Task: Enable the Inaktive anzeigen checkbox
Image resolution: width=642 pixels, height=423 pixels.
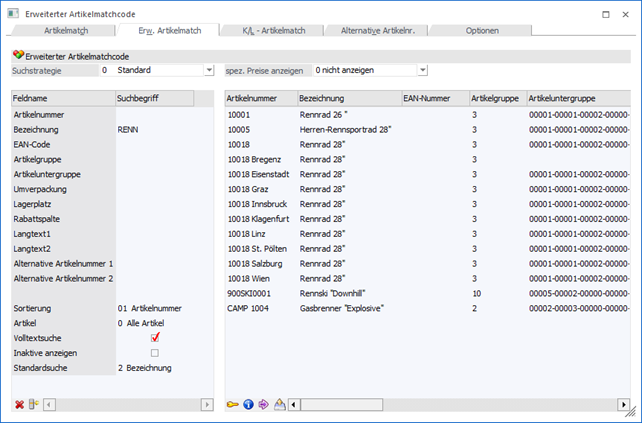Action: (155, 353)
